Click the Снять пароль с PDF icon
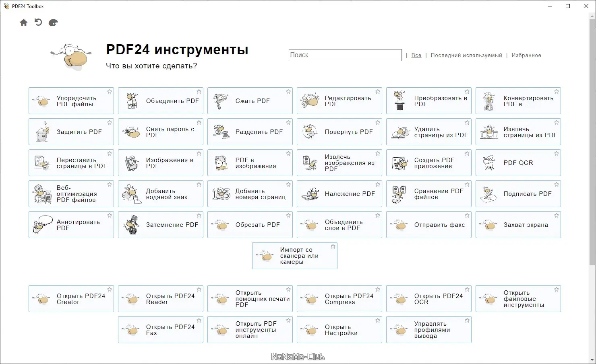 pos(131,132)
